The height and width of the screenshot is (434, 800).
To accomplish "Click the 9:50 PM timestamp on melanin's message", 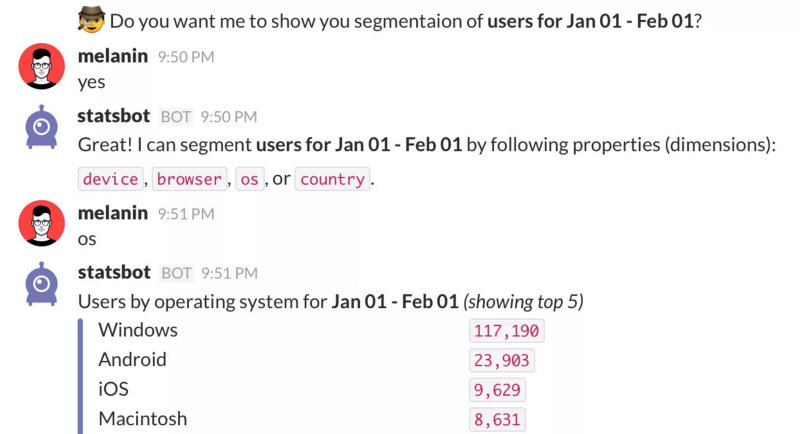I will click(x=186, y=57).
